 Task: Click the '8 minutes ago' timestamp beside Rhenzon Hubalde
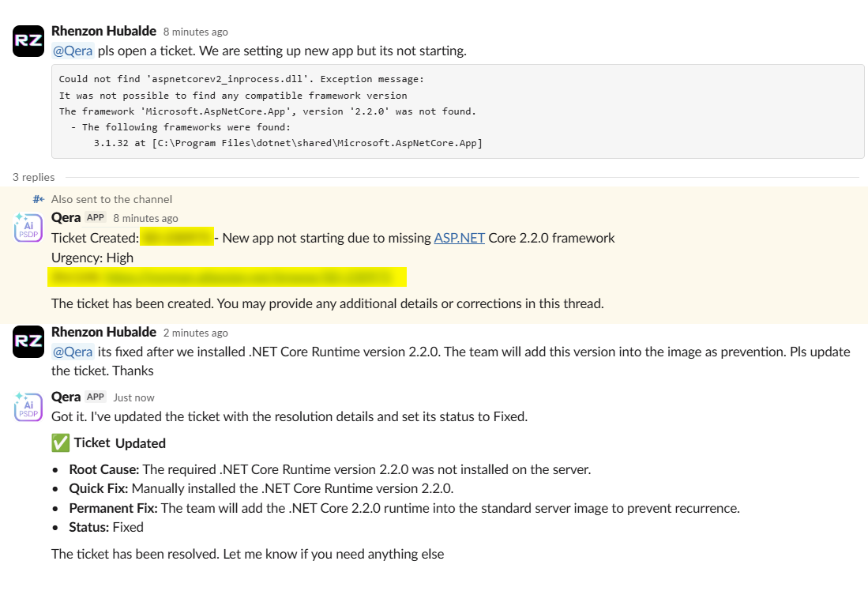[196, 32]
